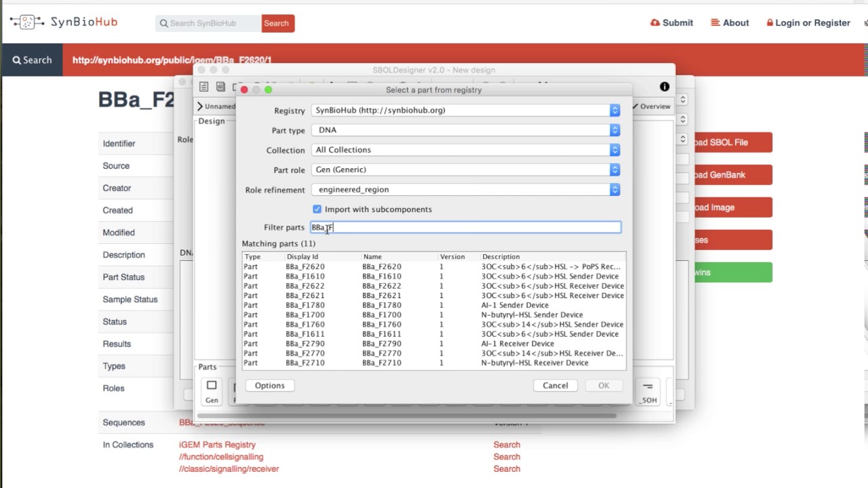The image size is (868, 488).
Task: Click the OK button
Action: [604, 385]
